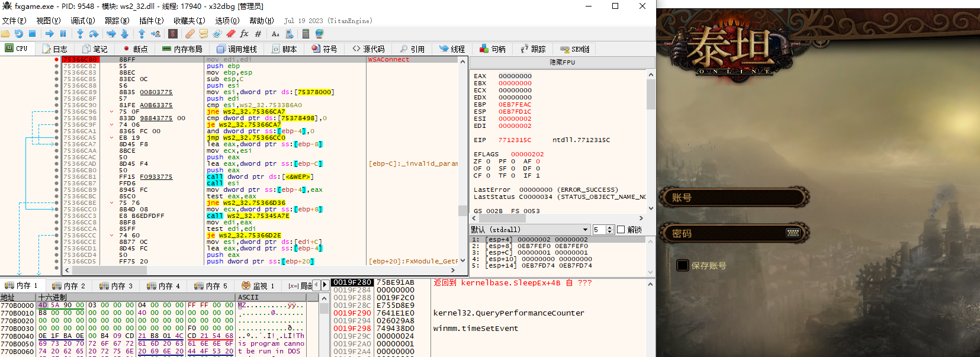Screen dimensions: 980x357
Task: Click the 账号 input field
Action: point(734,197)
